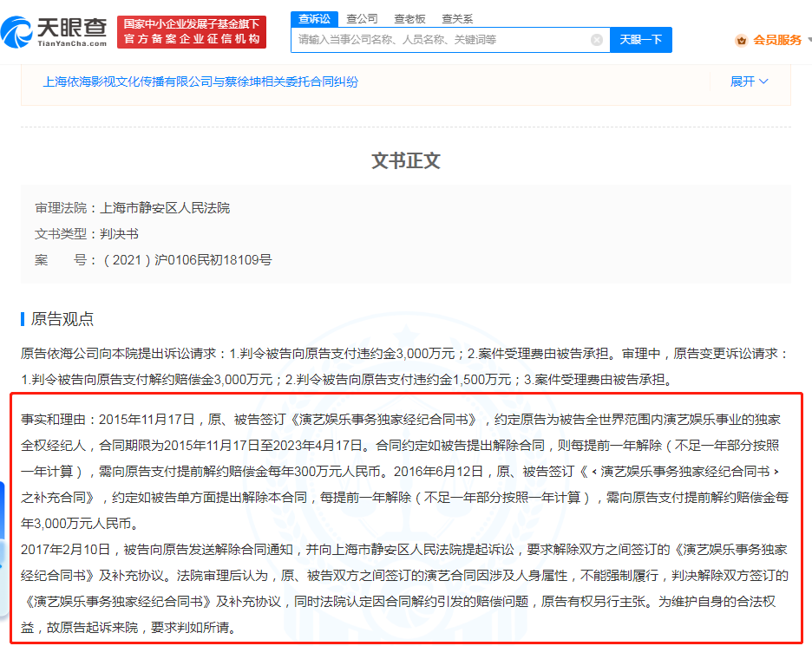The width and height of the screenshot is (812, 646).
Task: Click paragraph starting 原告依海公司向本院提出诉讼请求
Action: click(405, 367)
